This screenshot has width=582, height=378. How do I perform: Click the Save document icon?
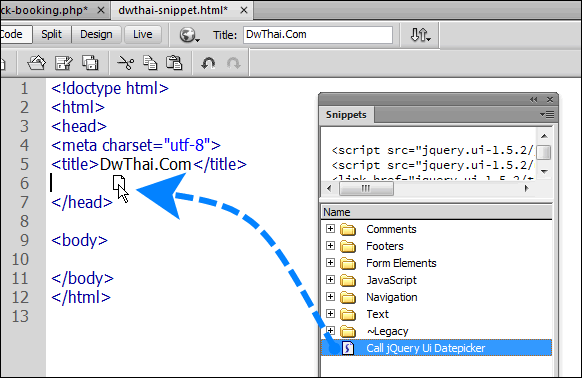[x=63, y=62]
